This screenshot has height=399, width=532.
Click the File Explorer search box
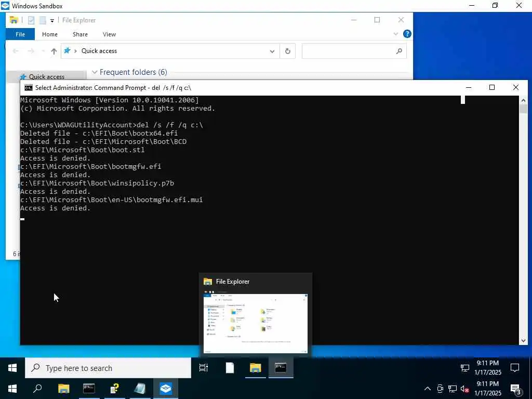(354, 51)
